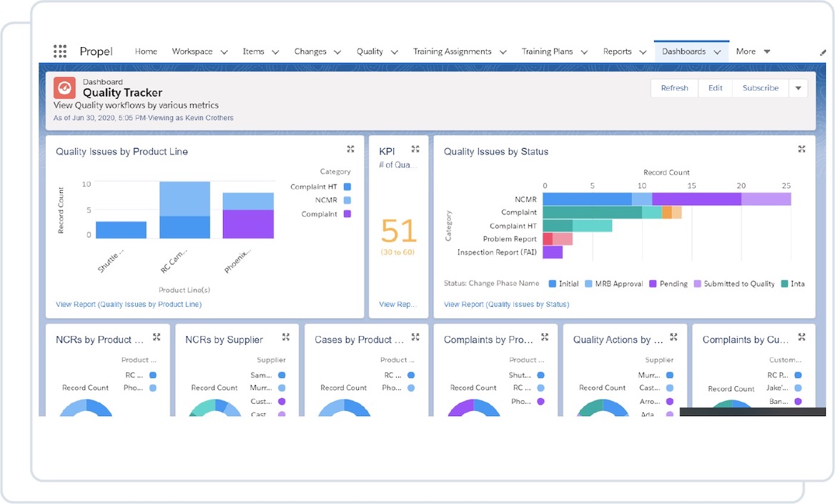The width and height of the screenshot is (835, 504).
Task: Open the Workspace tab dropdown chevron
Action: coord(224,52)
